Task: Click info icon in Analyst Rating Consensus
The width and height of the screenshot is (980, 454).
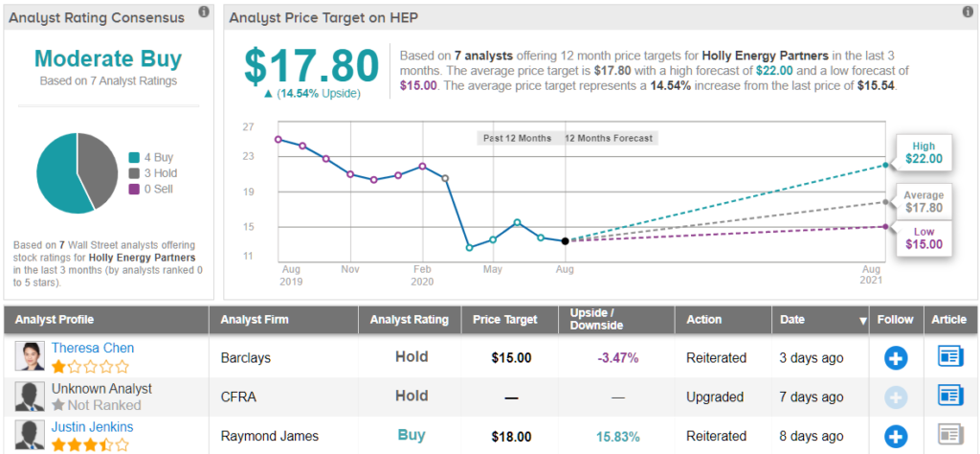Action: 204,11
